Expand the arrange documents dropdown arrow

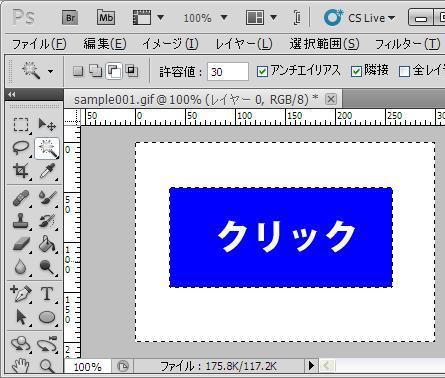273,17
